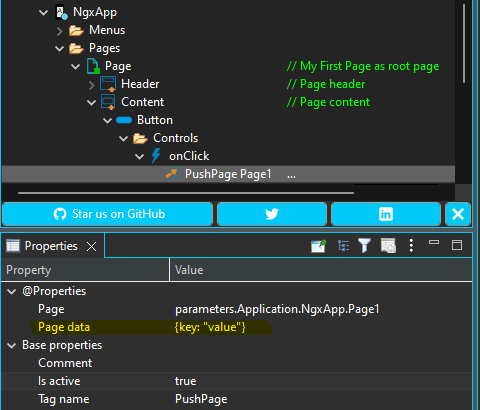Click the filter funnel icon in Properties toolbar
Screen dimensions: 480x410
click(x=364, y=246)
